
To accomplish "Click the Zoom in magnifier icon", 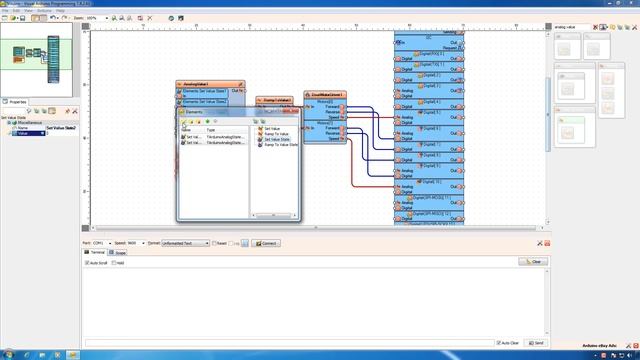I will (114, 18).
